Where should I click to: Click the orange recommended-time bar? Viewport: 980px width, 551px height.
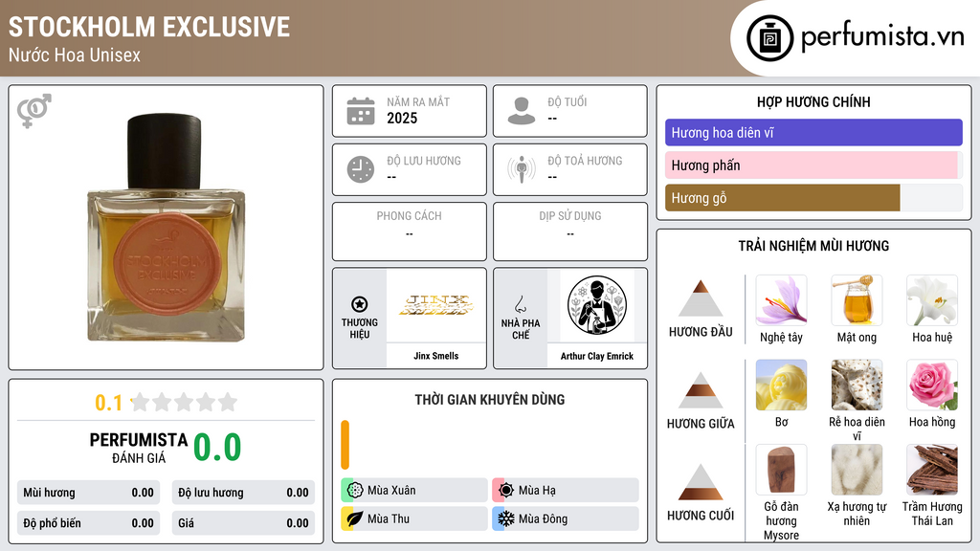[345, 445]
